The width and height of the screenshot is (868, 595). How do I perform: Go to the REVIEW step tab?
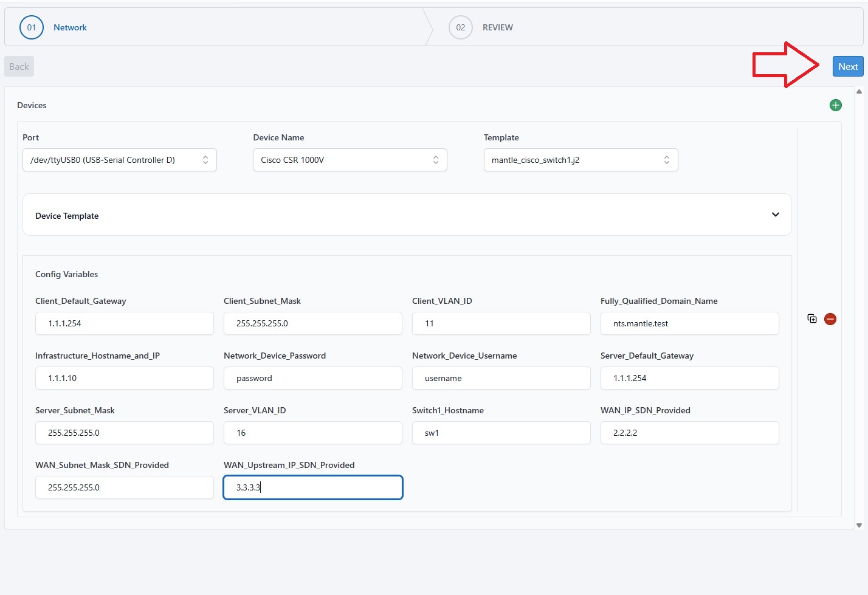[498, 27]
